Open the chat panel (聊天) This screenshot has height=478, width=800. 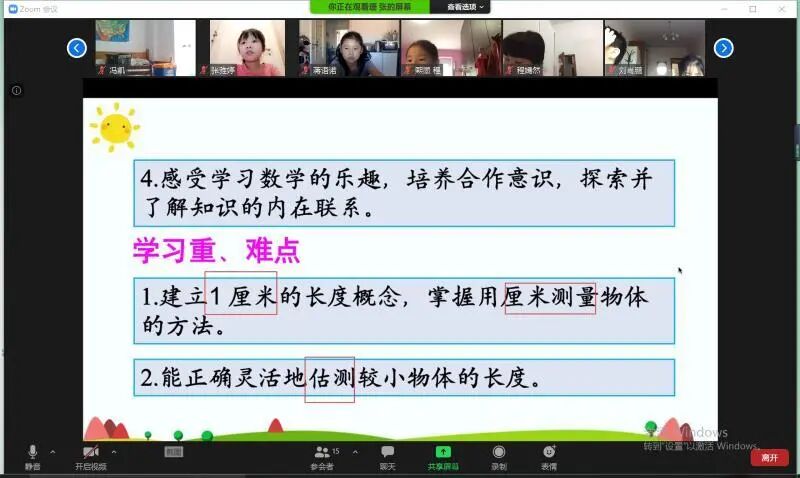pyautogui.click(x=387, y=457)
